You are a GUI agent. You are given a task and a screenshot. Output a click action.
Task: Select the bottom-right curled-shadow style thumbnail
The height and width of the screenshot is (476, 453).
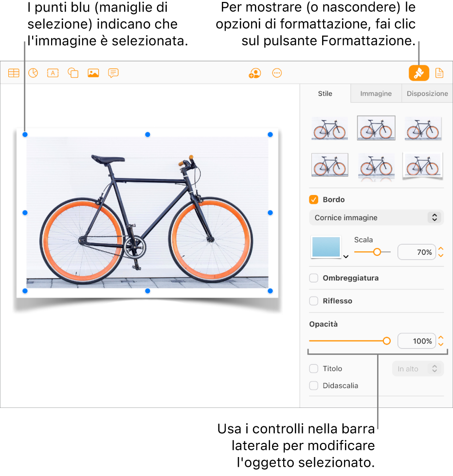click(423, 166)
